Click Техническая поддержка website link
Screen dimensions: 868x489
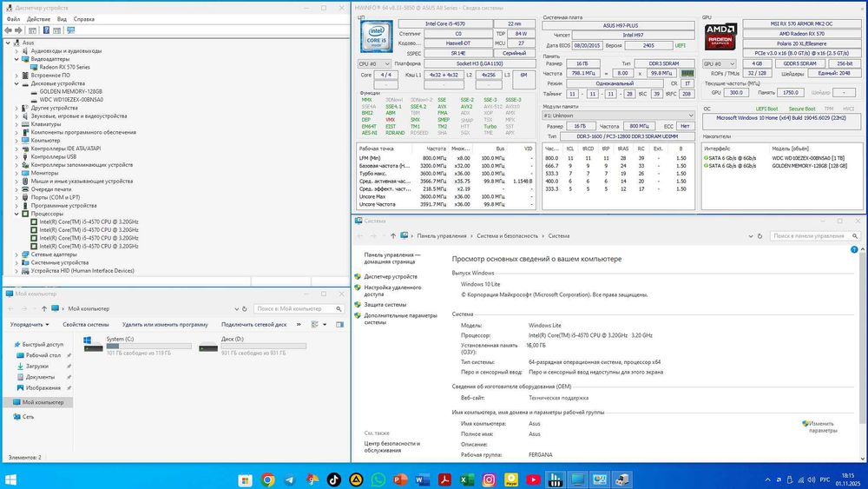click(558, 398)
